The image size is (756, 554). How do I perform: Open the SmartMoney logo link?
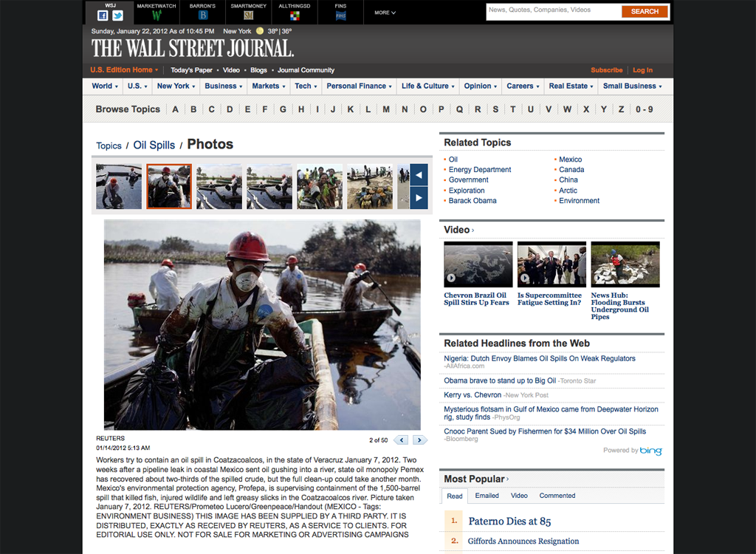click(x=248, y=15)
